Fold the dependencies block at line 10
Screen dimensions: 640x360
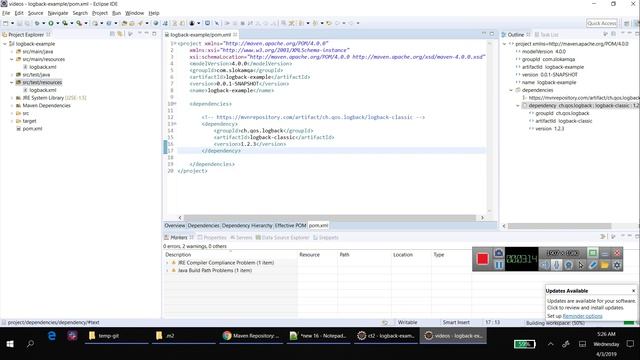(175, 104)
